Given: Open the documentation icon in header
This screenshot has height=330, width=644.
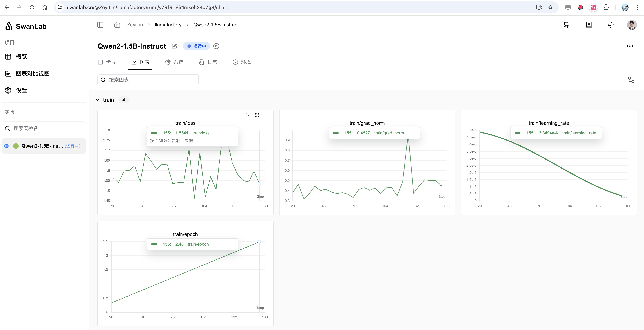Looking at the screenshot, I should [589, 25].
